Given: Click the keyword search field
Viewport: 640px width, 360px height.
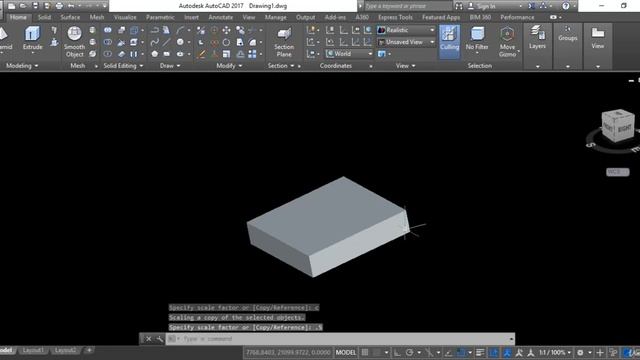Looking at the screenshot, I should (x=407, y=6).
